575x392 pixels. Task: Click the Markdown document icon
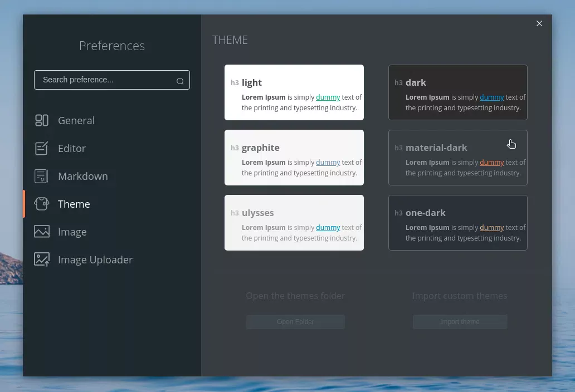point(41,176)
